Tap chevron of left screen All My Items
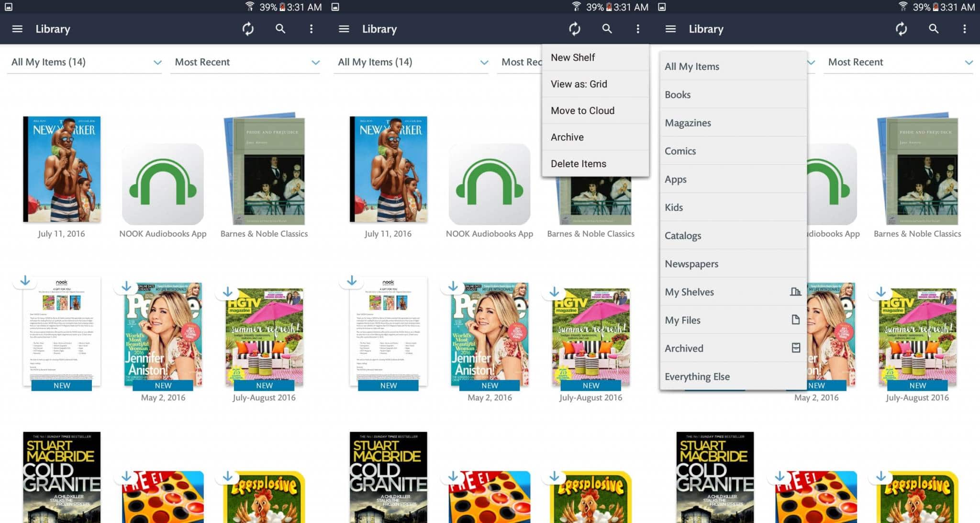The image size is (980, 523). click(x=157, y=63)
